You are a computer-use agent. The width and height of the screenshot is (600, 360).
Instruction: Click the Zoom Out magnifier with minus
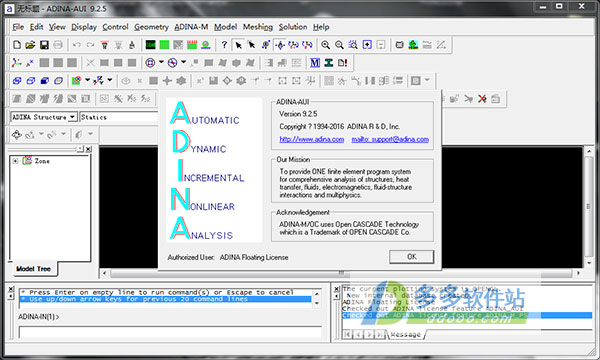click(x=339, y=45)
